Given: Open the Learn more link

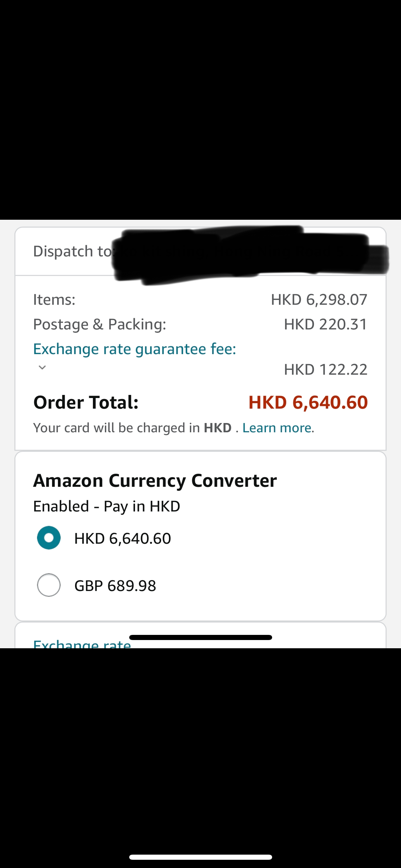Looking at the screenshot, I should (x=278, y=428).
